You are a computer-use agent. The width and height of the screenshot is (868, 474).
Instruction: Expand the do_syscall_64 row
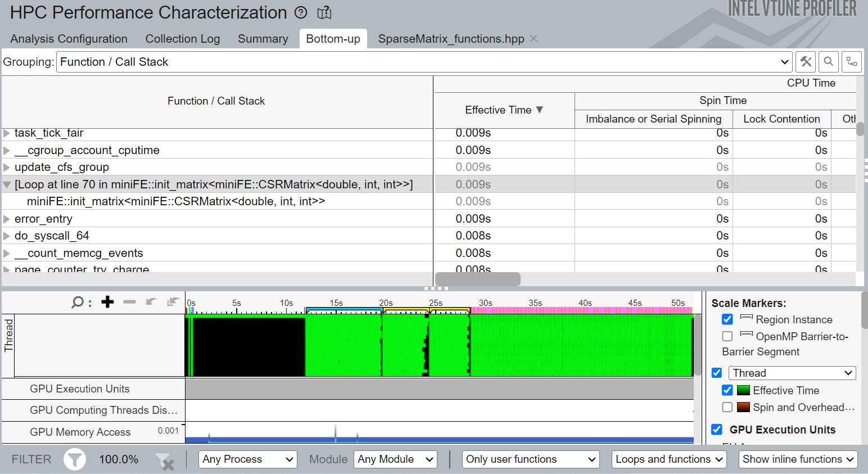7,236
